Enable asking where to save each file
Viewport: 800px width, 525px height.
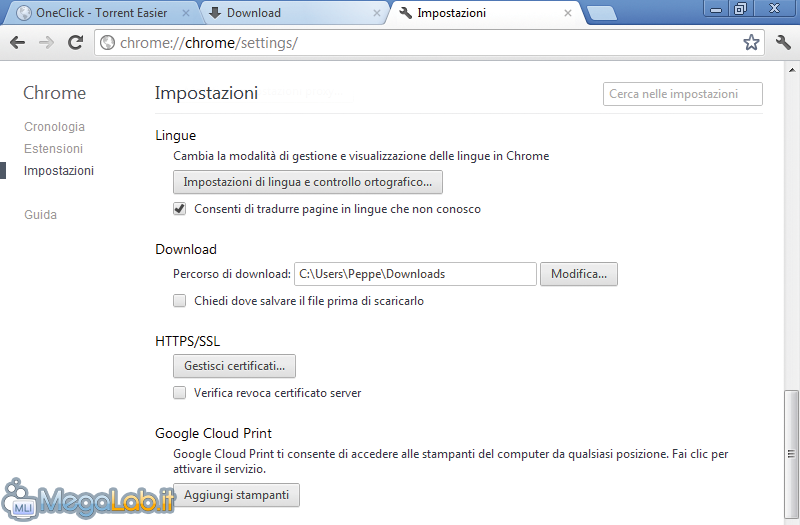point(180,301)
